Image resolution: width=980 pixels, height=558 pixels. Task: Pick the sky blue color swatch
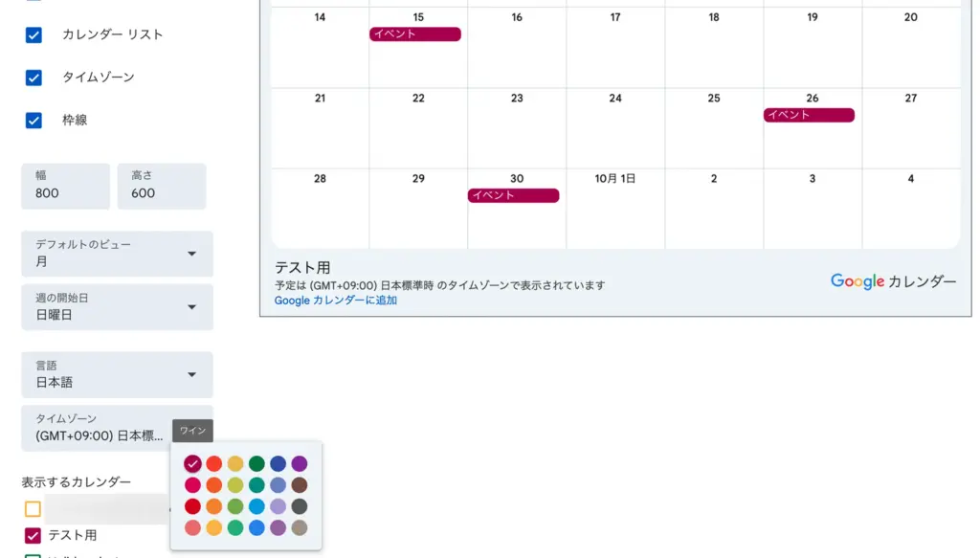(x=256, y=506)
